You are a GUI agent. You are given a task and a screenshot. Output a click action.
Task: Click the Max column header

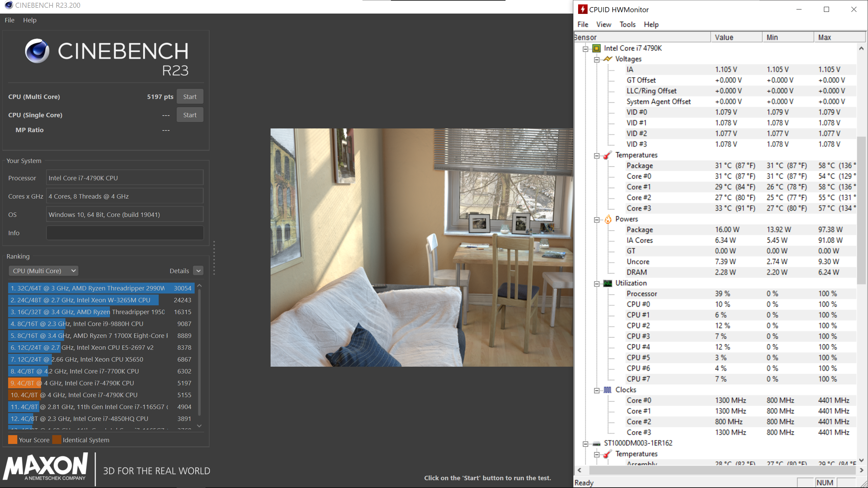(x=840, y=37)
